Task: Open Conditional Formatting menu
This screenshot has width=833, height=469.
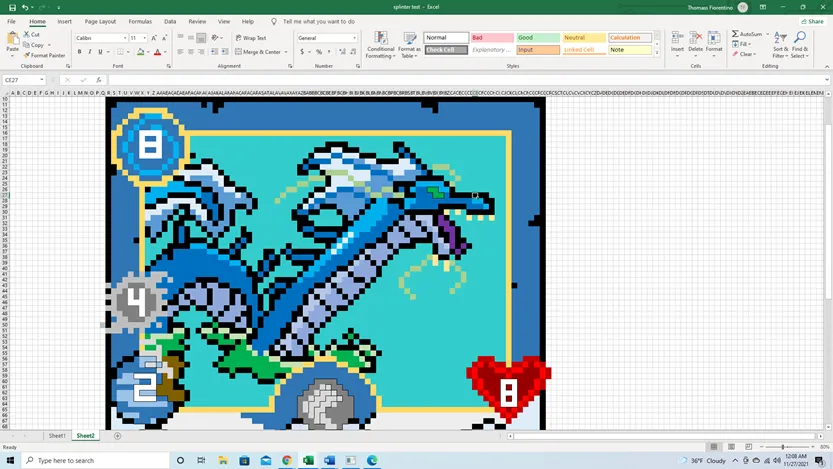Action: (x=380, y=45)
